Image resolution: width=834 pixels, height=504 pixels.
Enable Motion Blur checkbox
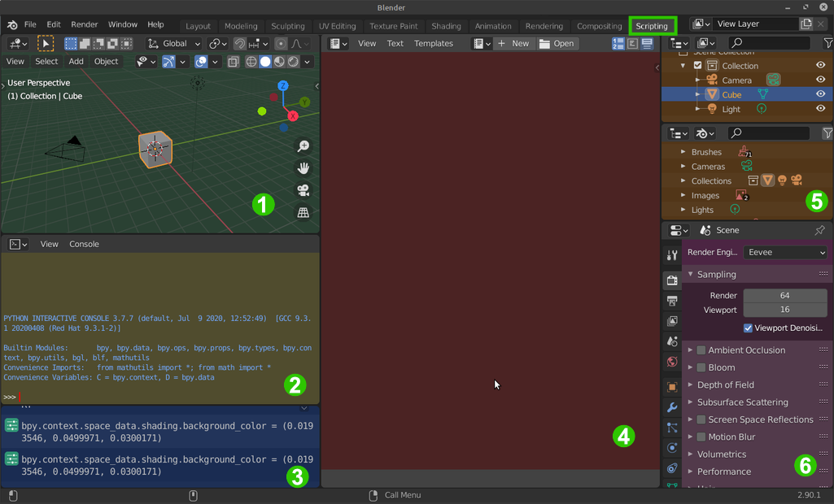[x=701, y=437]
